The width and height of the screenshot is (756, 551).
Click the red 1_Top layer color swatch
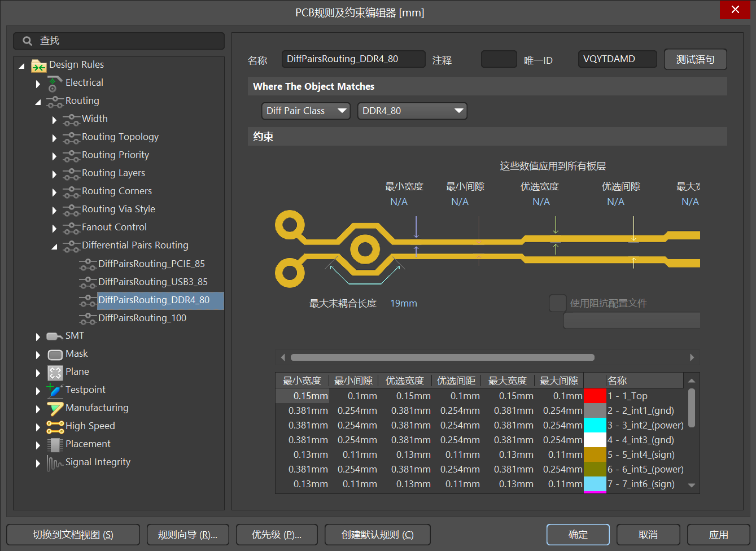tap(595, 396)
